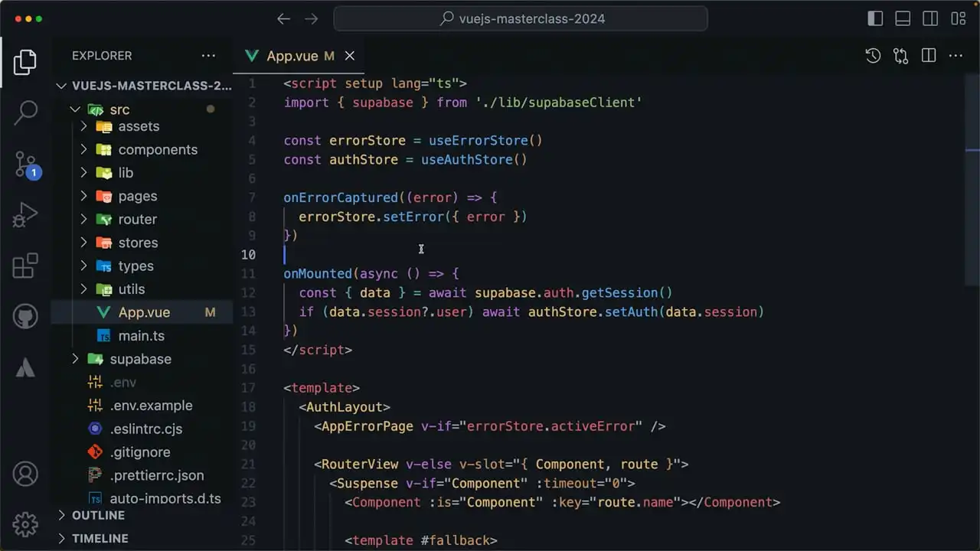Image resolution: width=980 pixels, height=551 pixels.
Task: Expand the OUTLINE section
Action: (x=142, y=516)
